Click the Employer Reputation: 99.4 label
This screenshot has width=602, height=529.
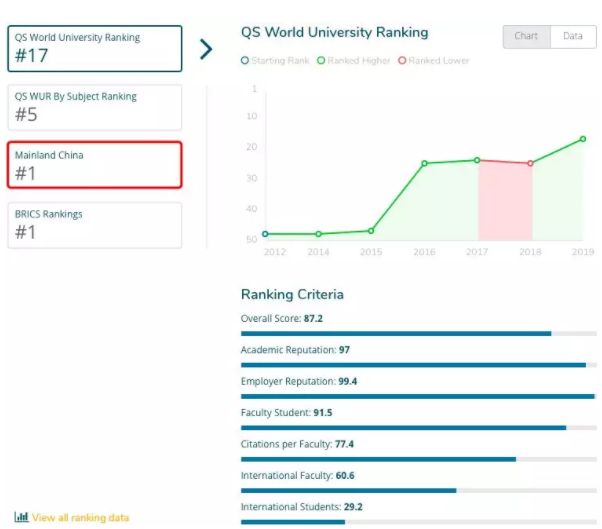[299, 382]
